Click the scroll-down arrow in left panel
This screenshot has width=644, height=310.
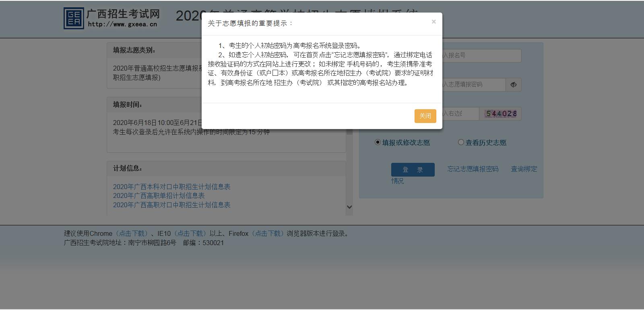349,207
